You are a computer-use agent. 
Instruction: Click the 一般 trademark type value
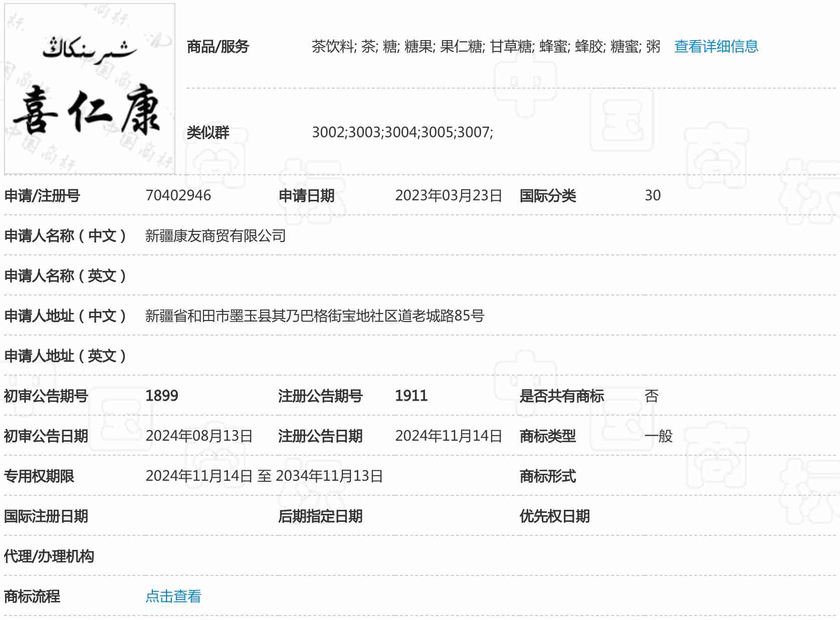658,436
